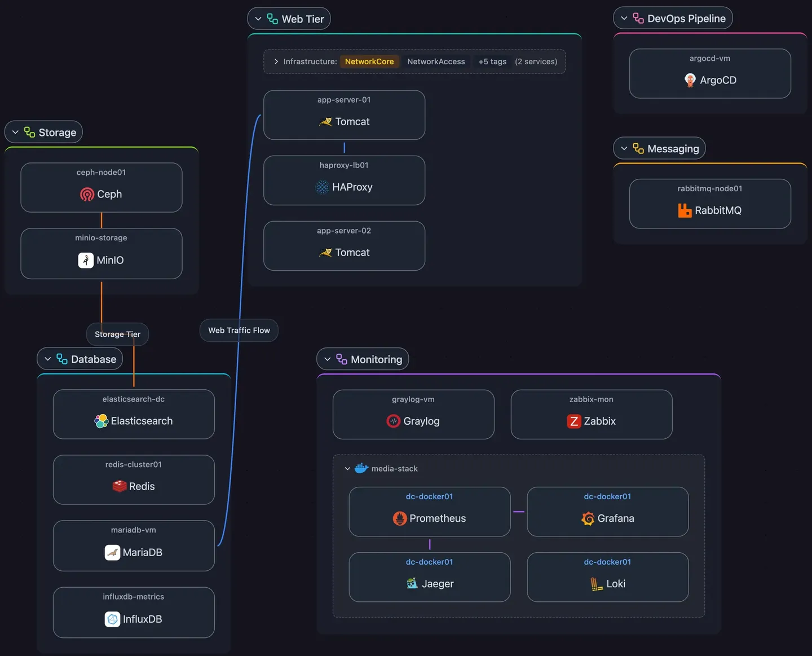
Task: Select the NetworkAccess tag
Action: [x=436, y=61]
